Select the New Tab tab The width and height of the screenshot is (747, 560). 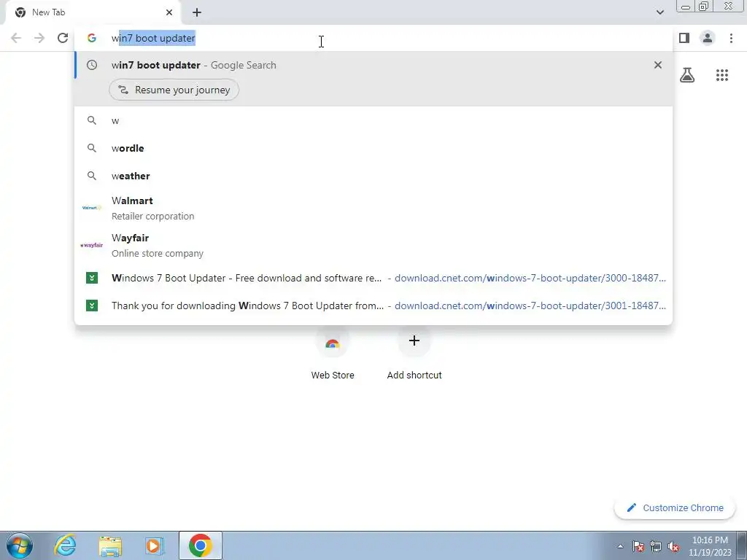93,12
